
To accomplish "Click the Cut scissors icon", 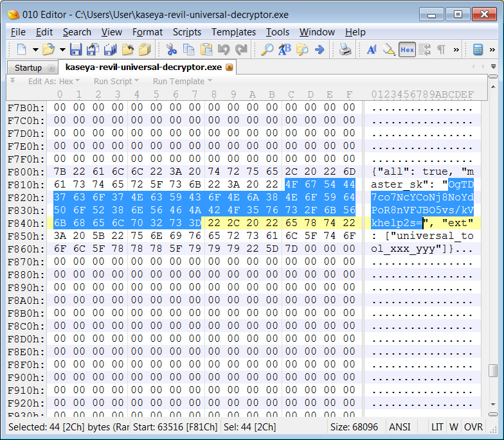I will point(171,49).
